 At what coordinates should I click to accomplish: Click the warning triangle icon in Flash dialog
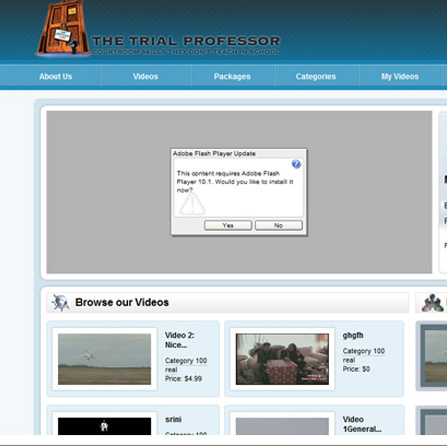tap(192, 204)
